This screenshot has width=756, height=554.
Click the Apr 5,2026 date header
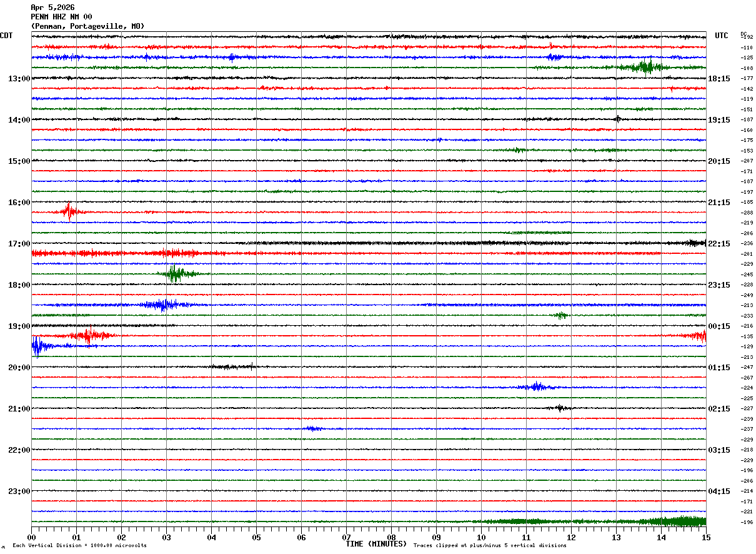click(52, 8)
